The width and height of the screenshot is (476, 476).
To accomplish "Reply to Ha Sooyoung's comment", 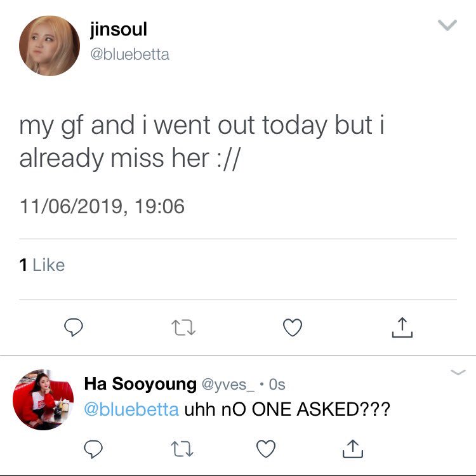I will pyautogui.click(x=93, y=449).
